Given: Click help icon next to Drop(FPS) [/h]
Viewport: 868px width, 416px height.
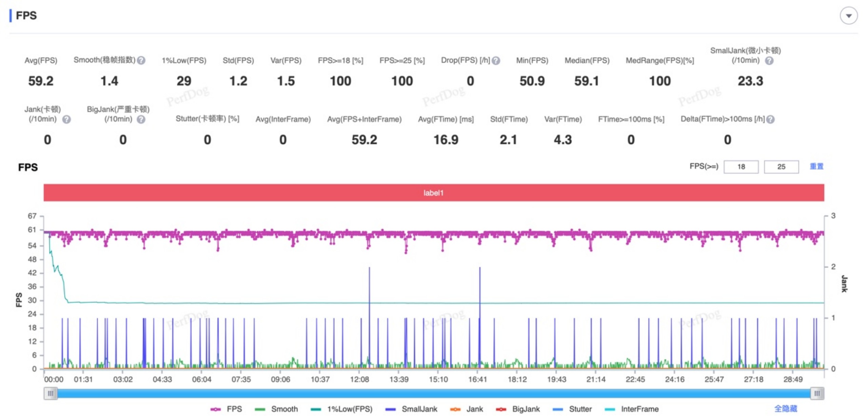Looking at the screenshot, I should (x=496, y=61).
